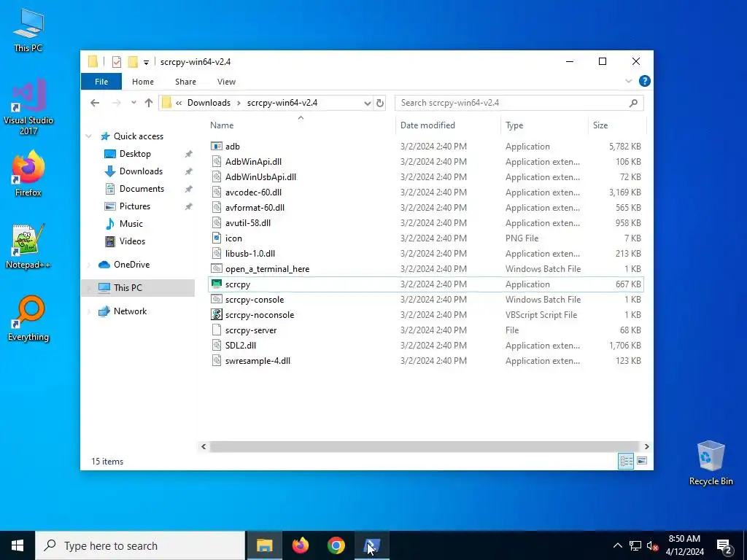
Task: Open Pictures in Quick access
Action: coord(135,206)
